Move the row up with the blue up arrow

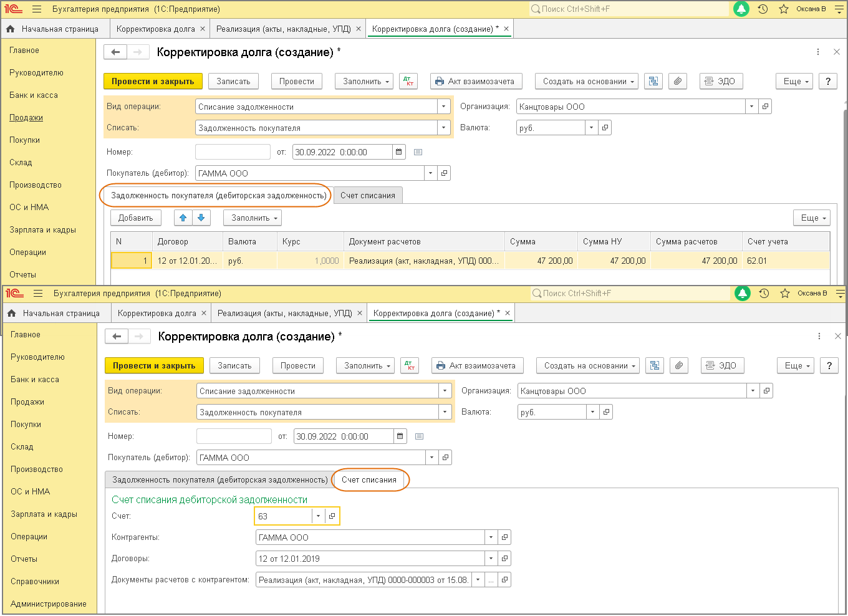coord(183,218)
